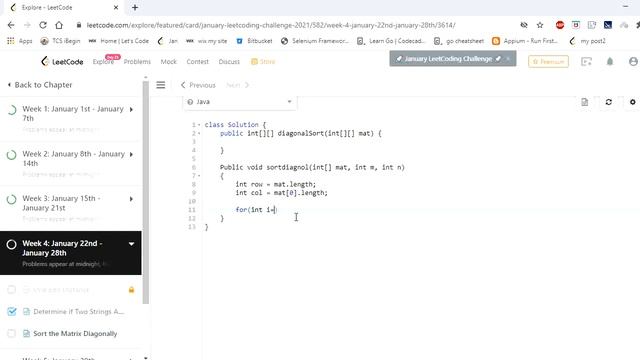640x360 pixels.
Task: Open the Apps grid in the bookmarks bar
Action: pyautogui.click(x=20, y=41)
